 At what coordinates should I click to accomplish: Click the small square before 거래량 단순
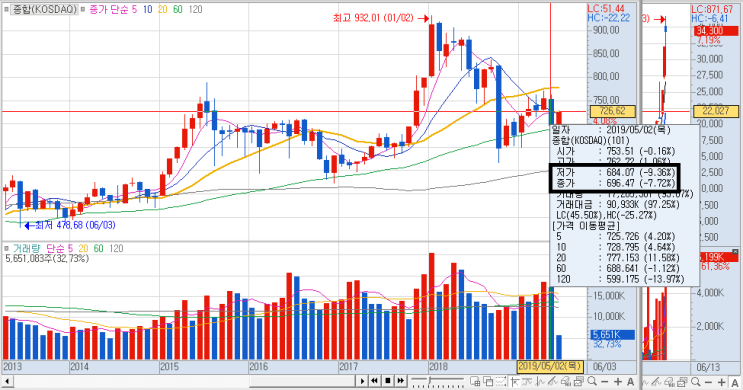7,248
